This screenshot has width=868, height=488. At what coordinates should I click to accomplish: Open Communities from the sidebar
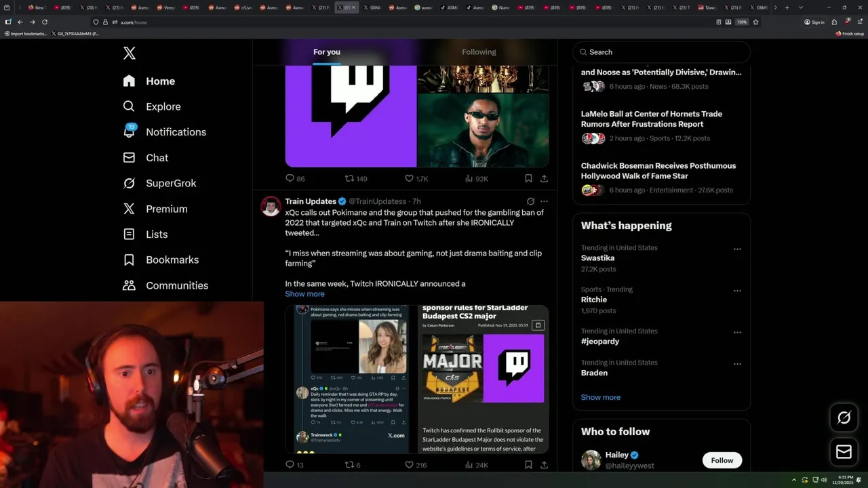click(x=165, y=285)
